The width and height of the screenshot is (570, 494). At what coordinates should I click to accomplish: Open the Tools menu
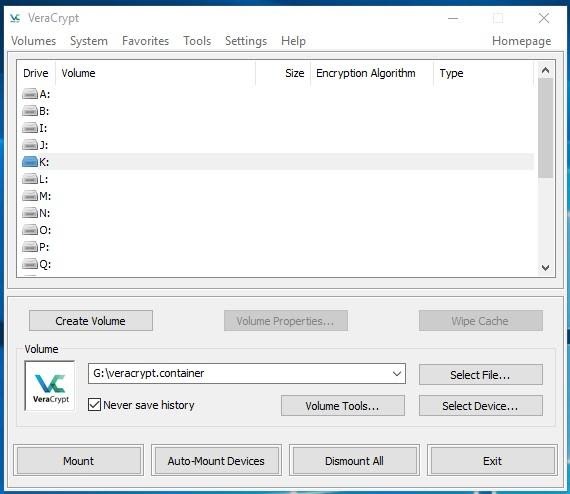click(197, 41)
